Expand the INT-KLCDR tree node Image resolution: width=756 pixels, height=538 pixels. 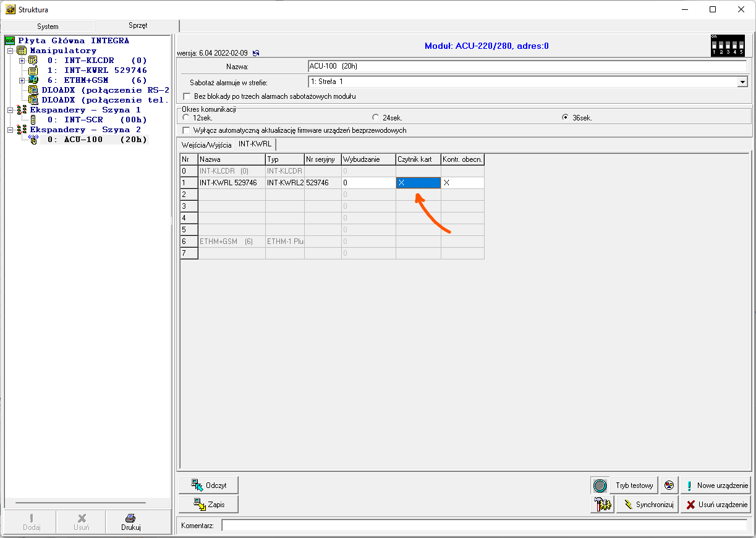[22, 61]
